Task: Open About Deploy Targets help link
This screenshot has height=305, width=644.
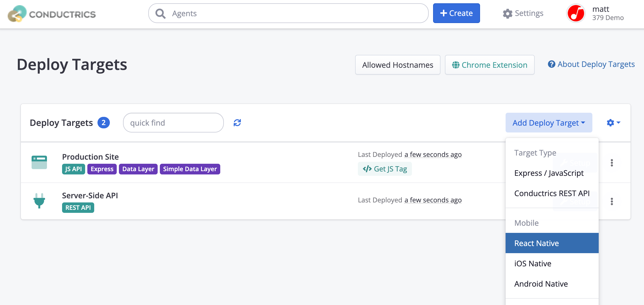Action: pyautogui.click(x=591, y=64)
